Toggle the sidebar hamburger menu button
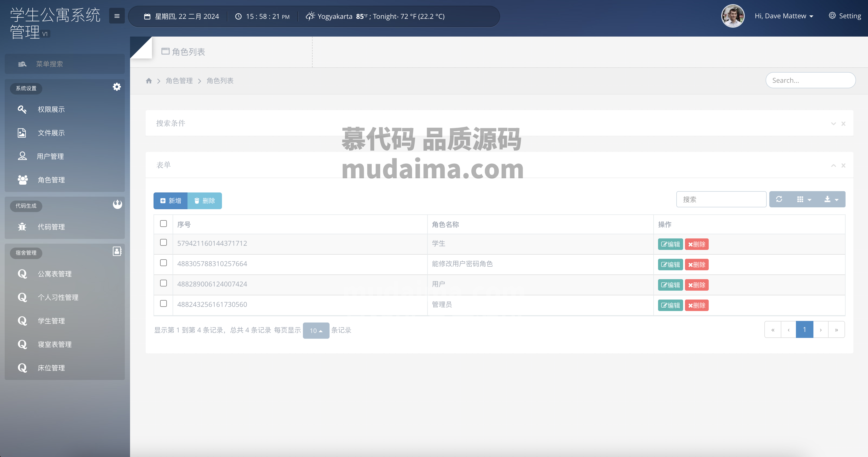The height and width of the screenshot is (457, 868). [x=117, y=16]
